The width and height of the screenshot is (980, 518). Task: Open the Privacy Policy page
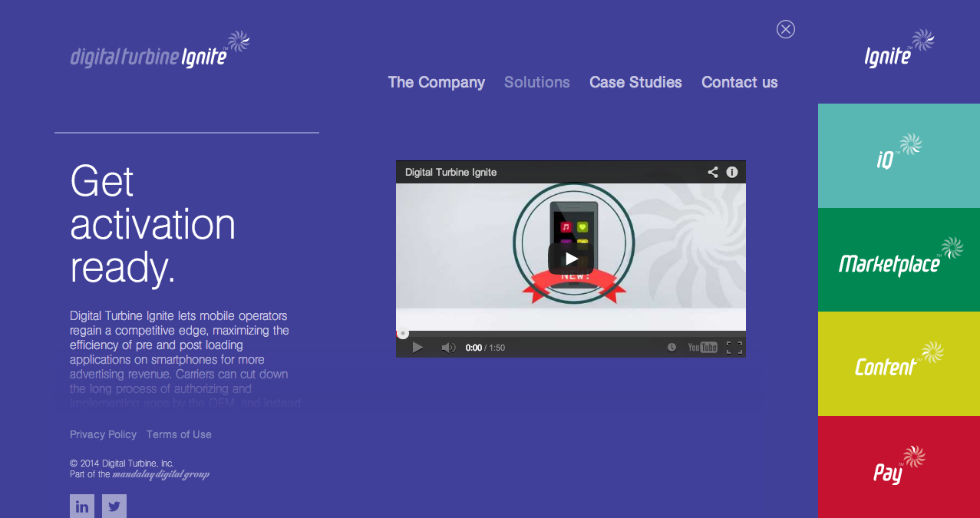103,434
